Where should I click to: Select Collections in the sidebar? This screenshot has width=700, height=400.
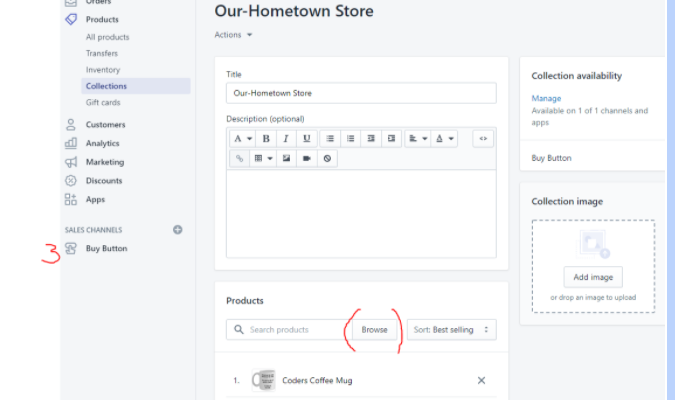click(x=136, y=86)
